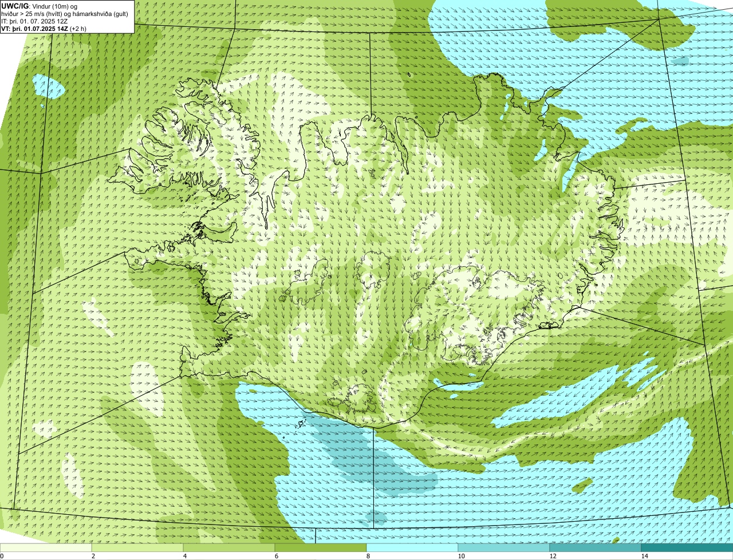Click the line 'hviður > 25 m/s (hvítt) og hámarkshviða (gult)'
Screen dimensions: 733x560
(65, 13)
